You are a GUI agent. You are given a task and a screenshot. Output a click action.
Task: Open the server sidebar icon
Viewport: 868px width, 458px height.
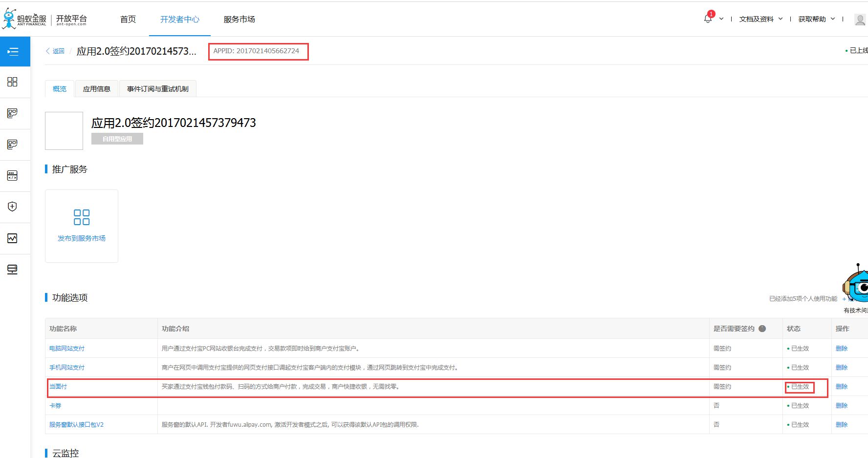(13, 270)
